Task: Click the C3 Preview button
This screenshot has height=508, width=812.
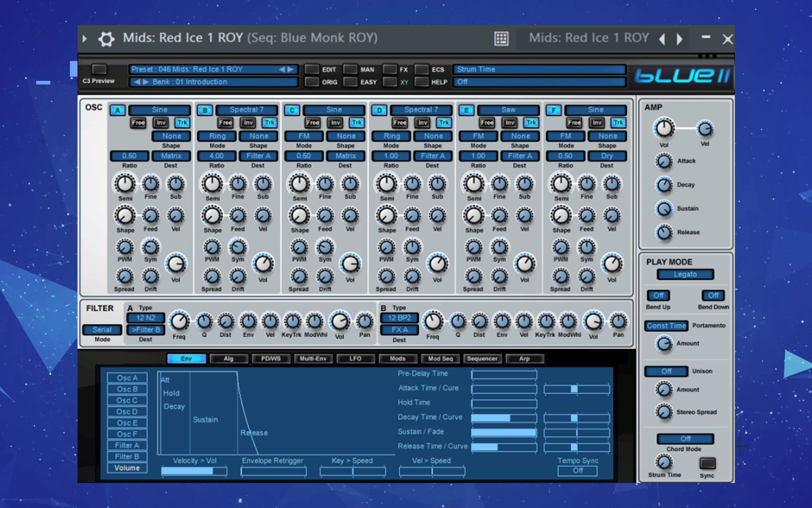Action: (99, 69)
